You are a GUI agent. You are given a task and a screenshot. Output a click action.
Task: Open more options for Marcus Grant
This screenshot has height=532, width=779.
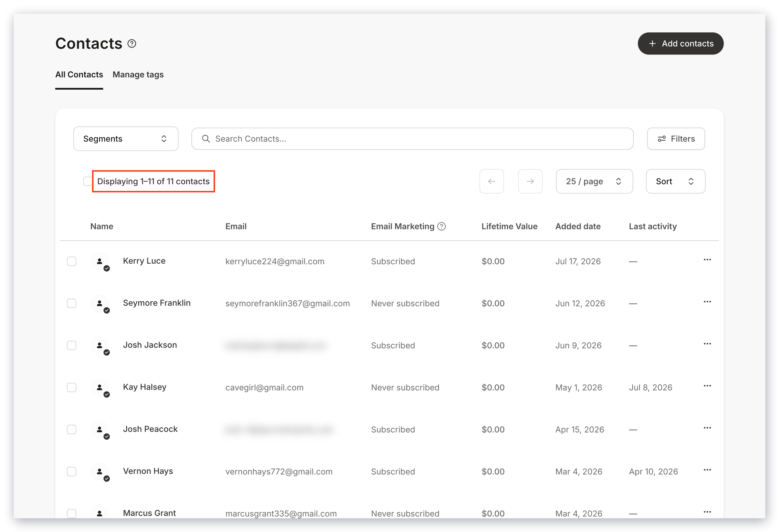pyautogui.click(x=707, y=512)
